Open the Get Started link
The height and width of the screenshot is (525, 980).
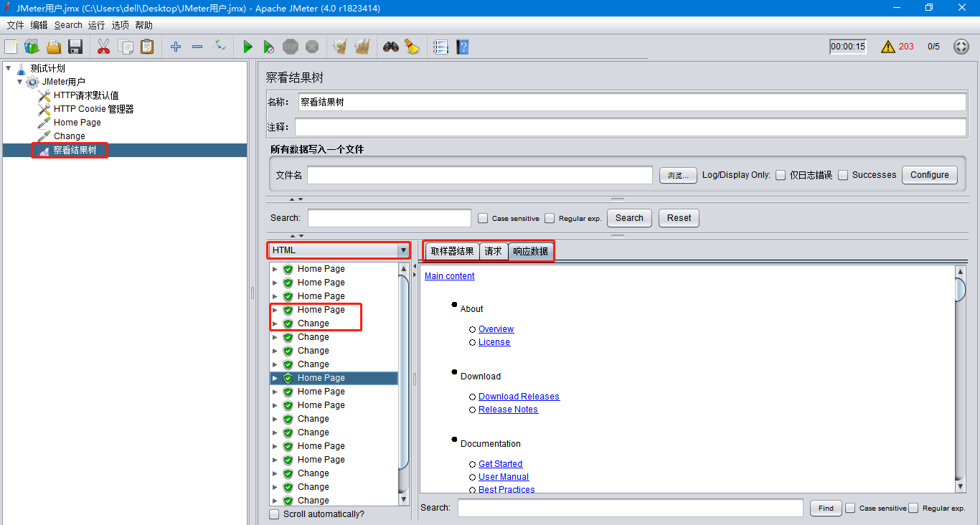501,464
